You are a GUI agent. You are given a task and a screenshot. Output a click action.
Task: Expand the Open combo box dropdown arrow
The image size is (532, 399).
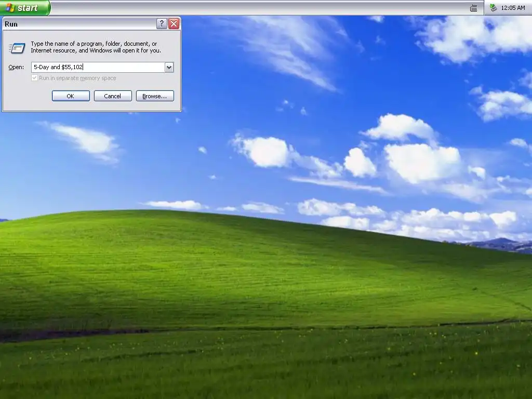point(169,67)
